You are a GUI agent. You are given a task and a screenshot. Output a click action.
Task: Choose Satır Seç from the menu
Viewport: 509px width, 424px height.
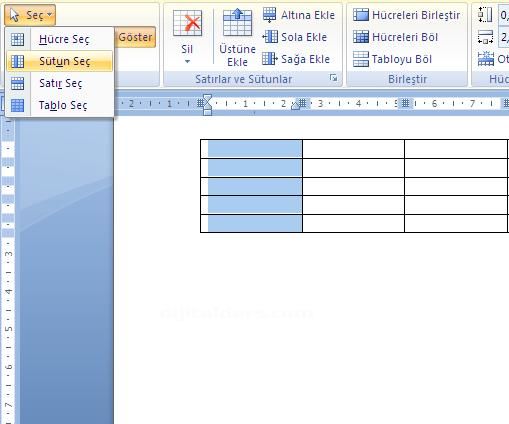click(x=60, y=83)
